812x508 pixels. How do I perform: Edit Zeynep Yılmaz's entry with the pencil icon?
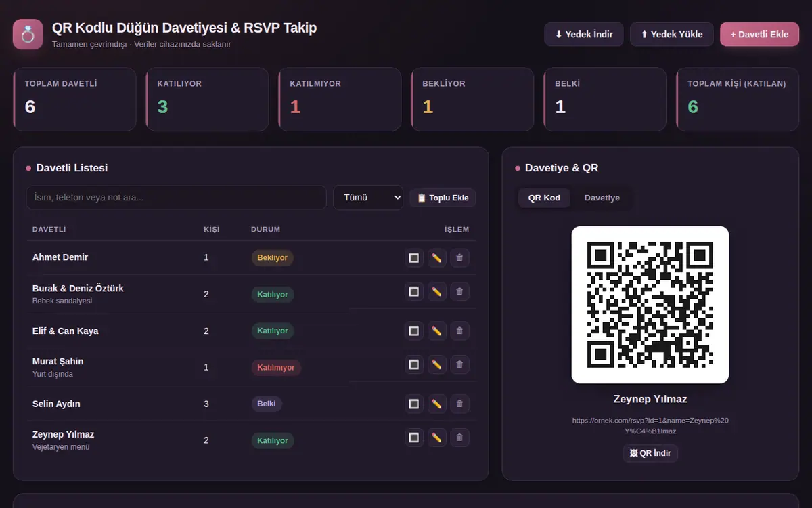click(437, 438)
